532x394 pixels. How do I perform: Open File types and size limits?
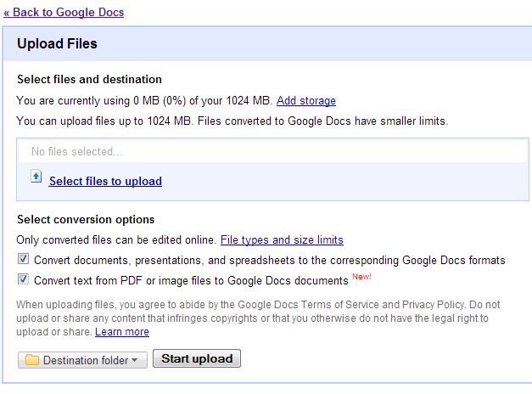(x=282, y=240)
